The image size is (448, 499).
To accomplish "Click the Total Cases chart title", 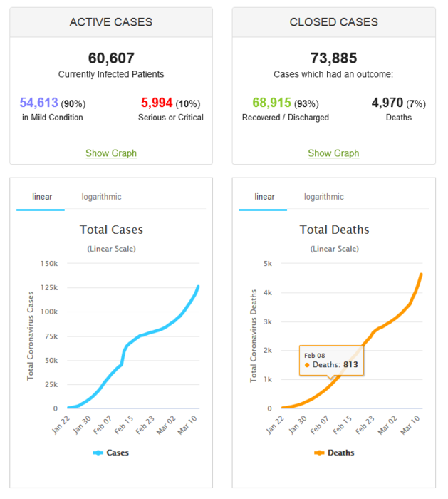I will click(111, 230).
